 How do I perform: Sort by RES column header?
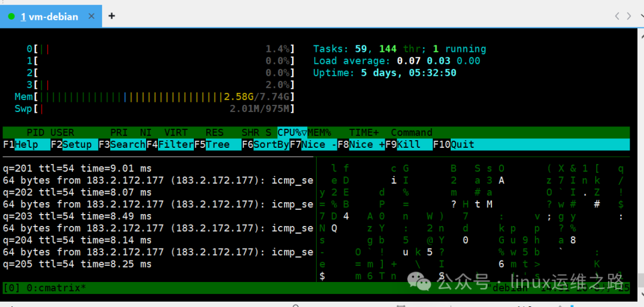point(215,132)
